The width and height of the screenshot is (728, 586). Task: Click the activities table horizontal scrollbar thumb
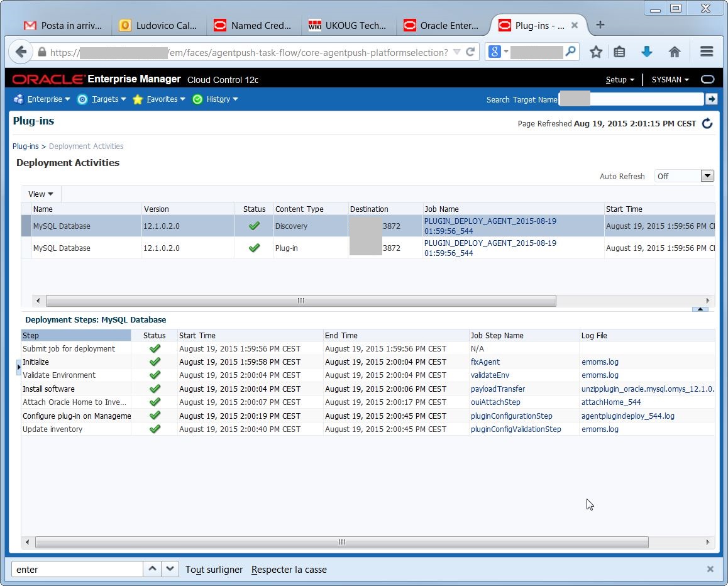tap(301, 301)
